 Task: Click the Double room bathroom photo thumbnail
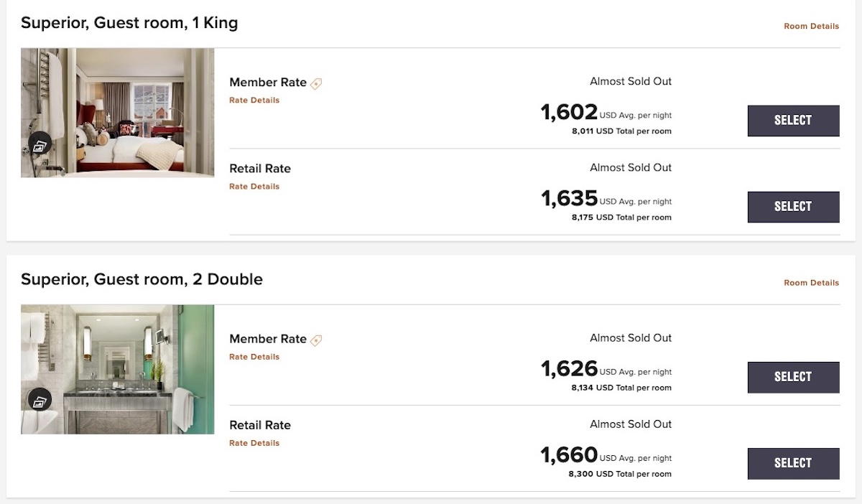coord(117,368)
